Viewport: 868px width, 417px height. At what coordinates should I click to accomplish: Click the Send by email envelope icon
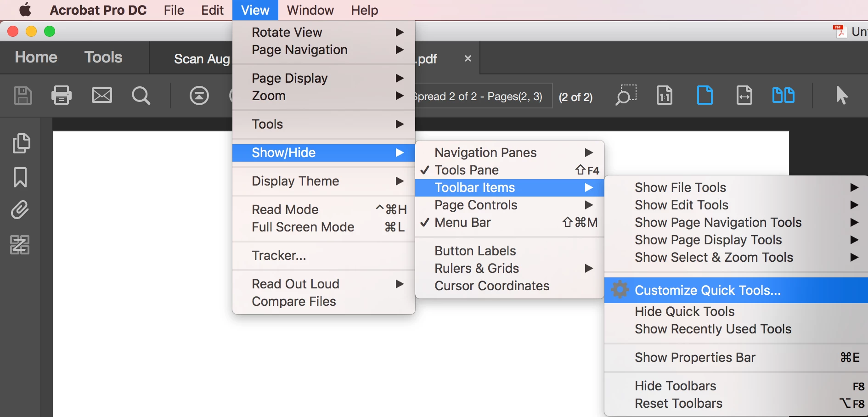click(102, 96)
